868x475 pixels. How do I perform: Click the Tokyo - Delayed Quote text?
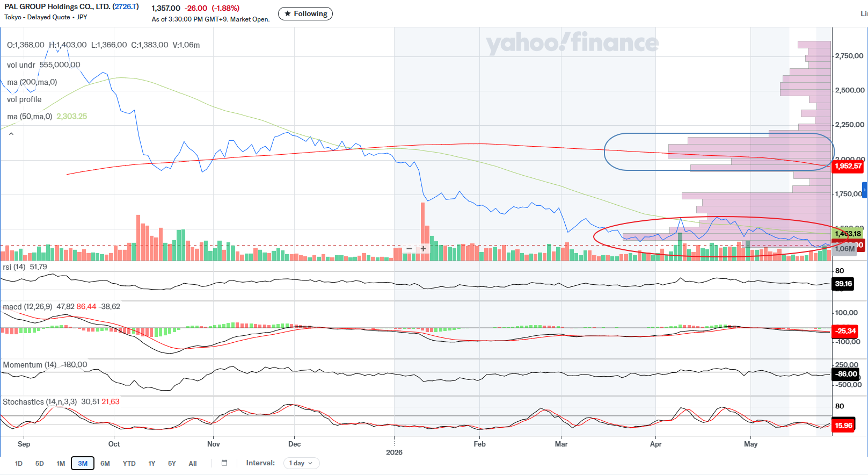[37, 17]
